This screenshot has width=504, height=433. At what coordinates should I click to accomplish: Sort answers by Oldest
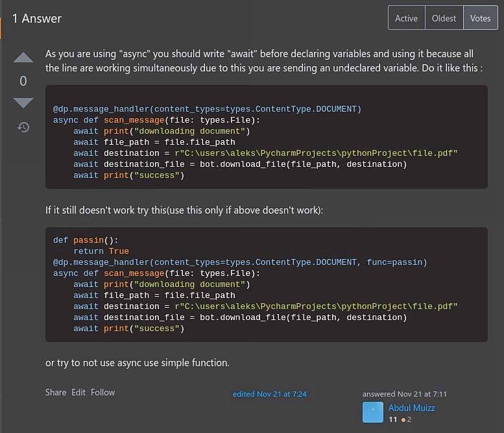pos(444,18)
